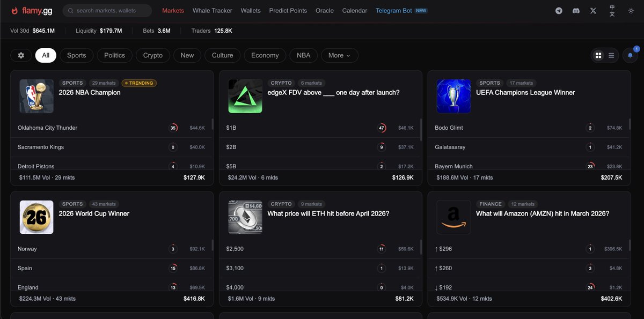Open the Oracle page
This screenshot has width=644, height=319.
pyautogui.click(x=325, y=11)
